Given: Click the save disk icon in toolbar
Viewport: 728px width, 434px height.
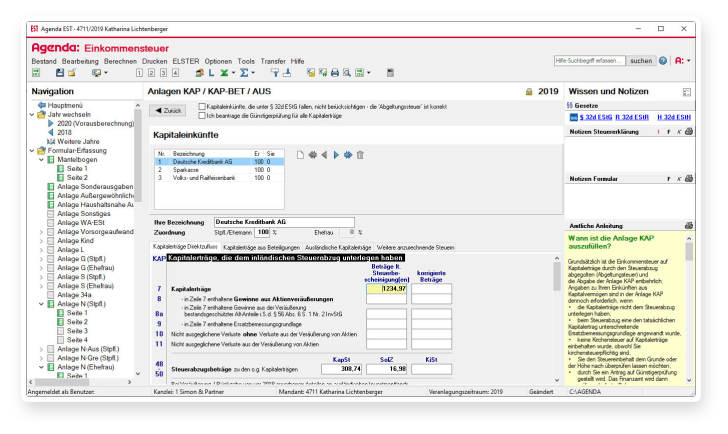Looking at the screenshot, I should 59,73.
